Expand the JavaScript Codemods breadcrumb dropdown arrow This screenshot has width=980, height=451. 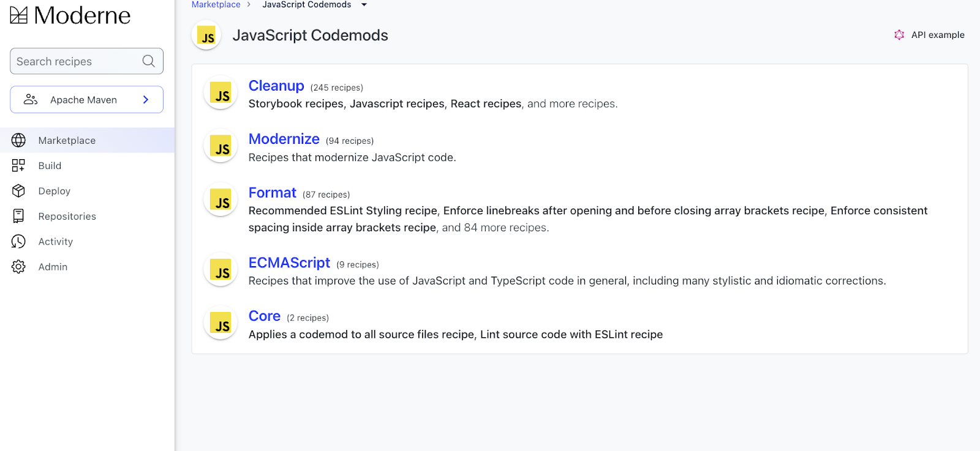pos(364,5)
